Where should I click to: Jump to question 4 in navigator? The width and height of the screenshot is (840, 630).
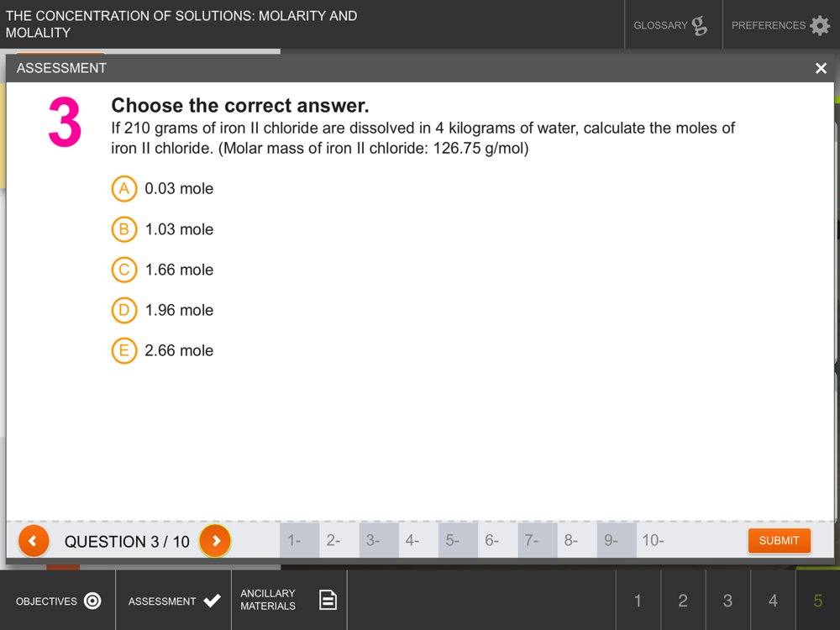418,540
